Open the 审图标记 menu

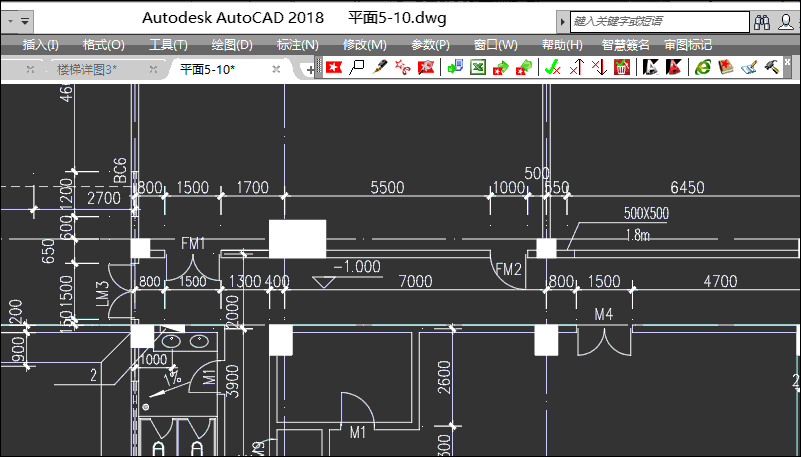pyautogui.click(x=688, y=44)
